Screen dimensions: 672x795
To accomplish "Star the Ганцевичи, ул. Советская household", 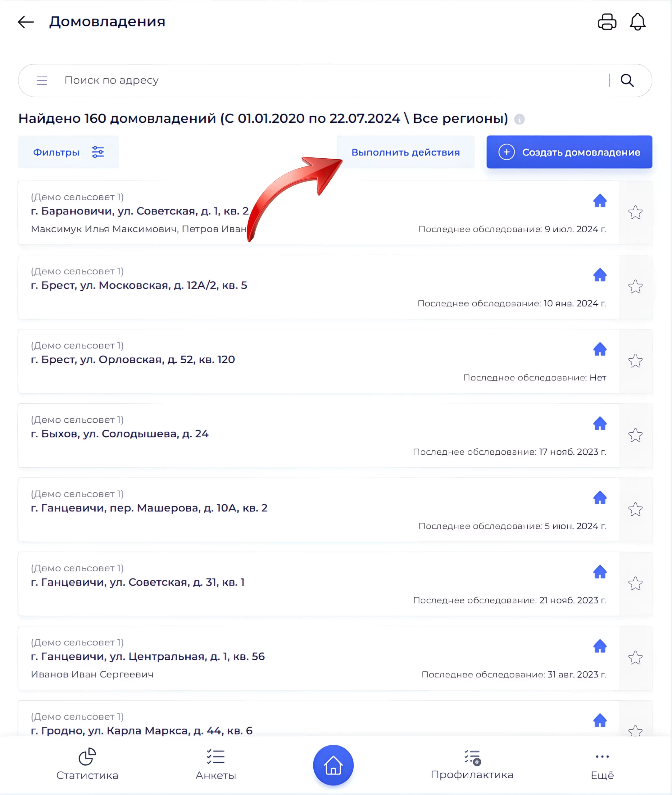I will (x=635, y=584).
